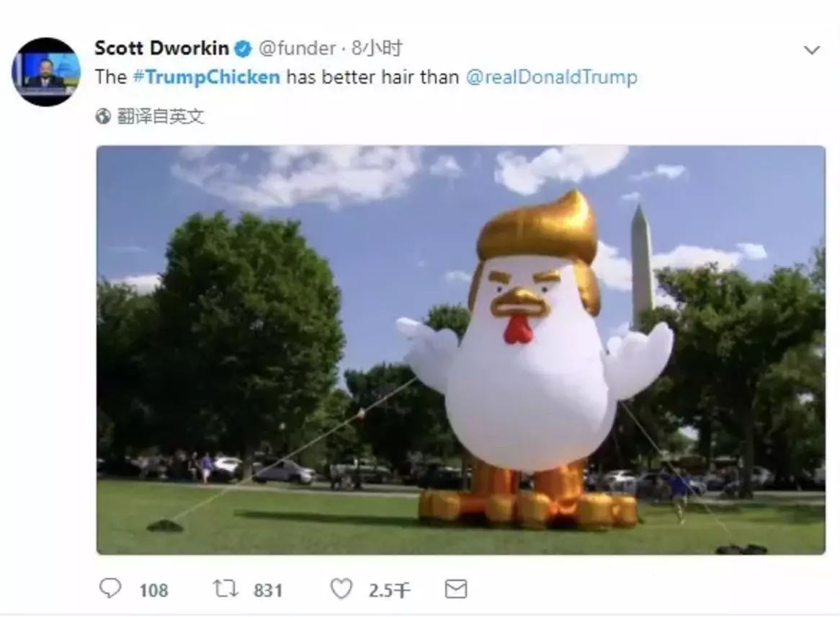
Task: Click 翻译自英文 translation link
Action: point(161,116)
